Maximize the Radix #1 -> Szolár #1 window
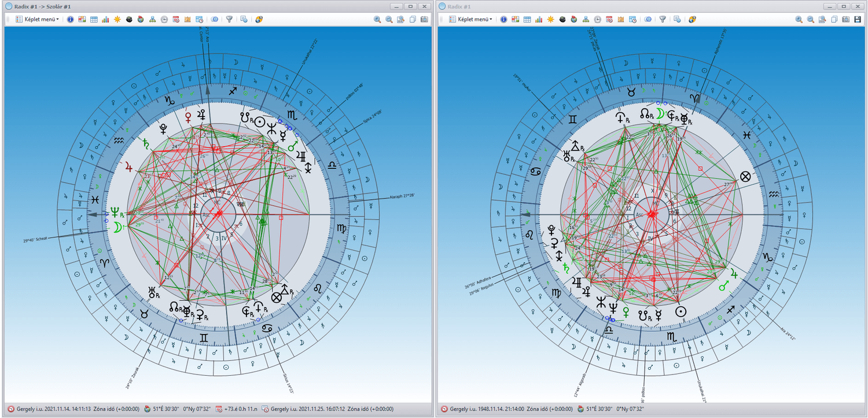Viewport: 868px width, 418px height. click(410, 6)
